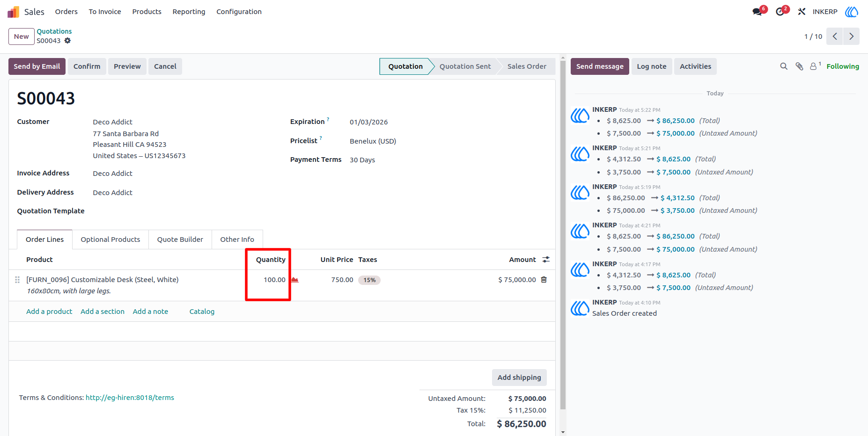Delete the Customizable Desk order line

[544, 280]
